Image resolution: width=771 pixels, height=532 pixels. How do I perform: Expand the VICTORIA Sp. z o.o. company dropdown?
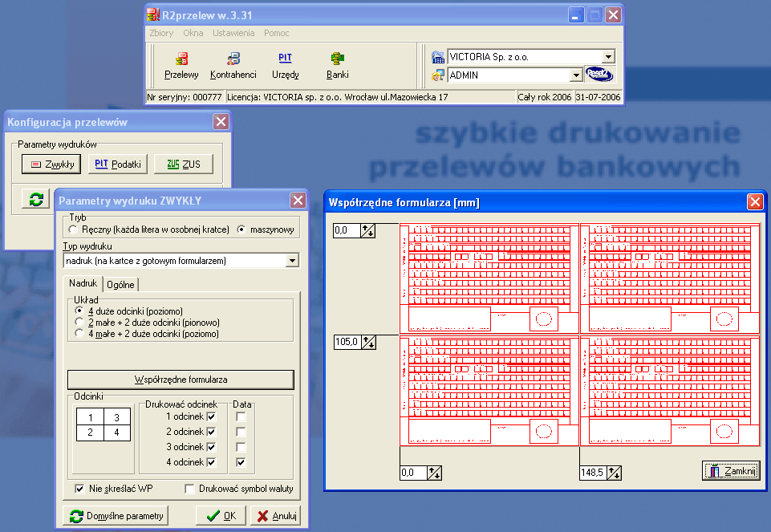pyautogui.click(x=608, y=57)
